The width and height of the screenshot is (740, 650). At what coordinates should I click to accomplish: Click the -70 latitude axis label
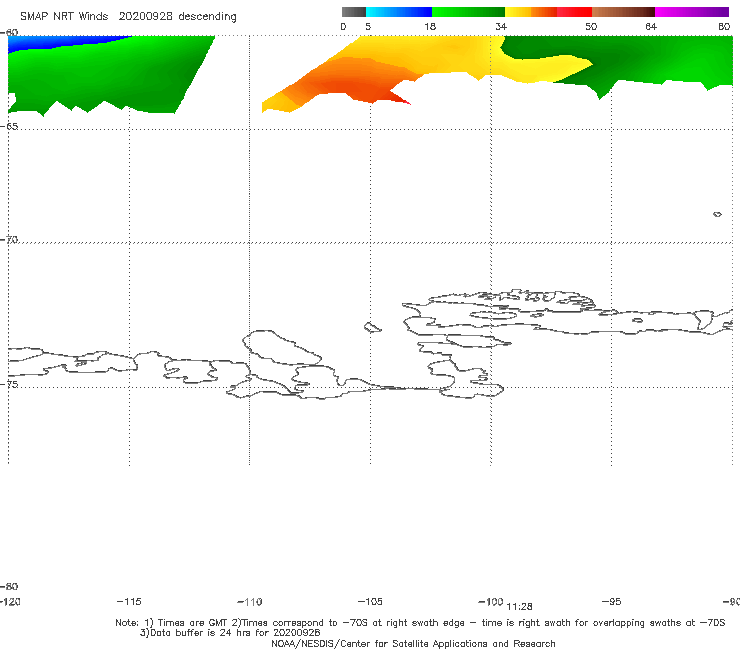9,240
